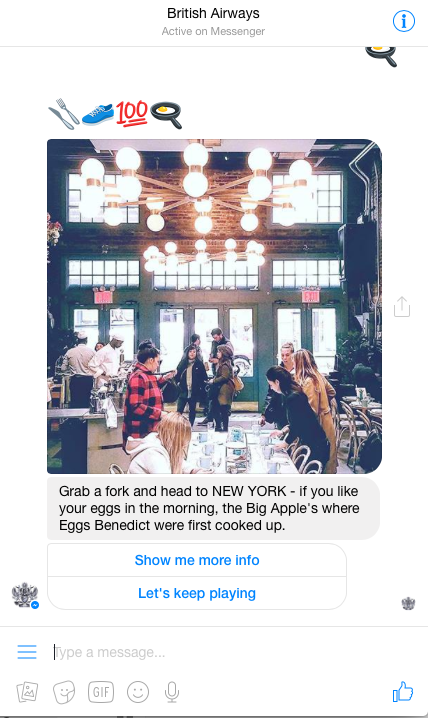Click the share icon beside the restaurant photo
428x718 pixels.
click(402, 306)
